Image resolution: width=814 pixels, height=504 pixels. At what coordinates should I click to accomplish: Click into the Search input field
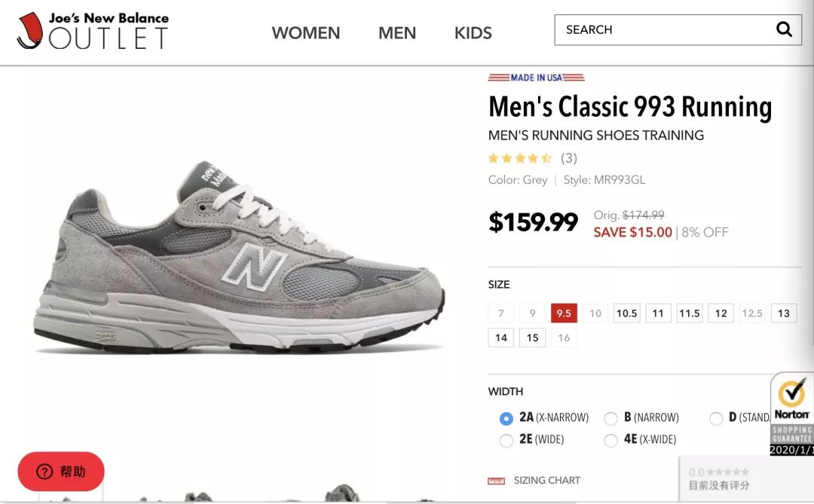coord(663,30)
